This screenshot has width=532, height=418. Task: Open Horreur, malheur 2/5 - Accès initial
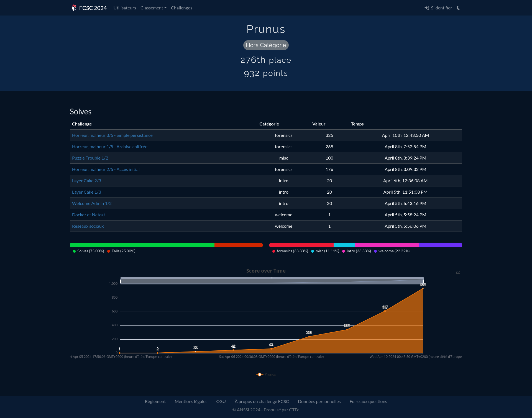tap(106, 169)
